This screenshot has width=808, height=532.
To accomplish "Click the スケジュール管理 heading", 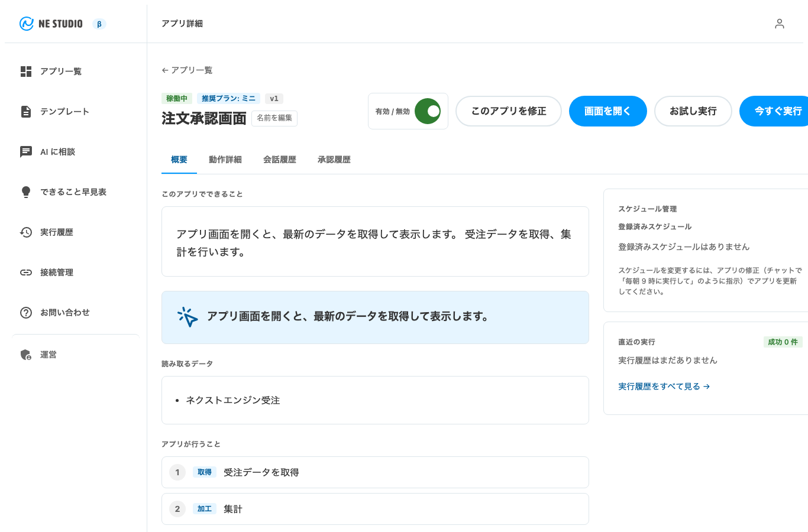I will 648,209.
